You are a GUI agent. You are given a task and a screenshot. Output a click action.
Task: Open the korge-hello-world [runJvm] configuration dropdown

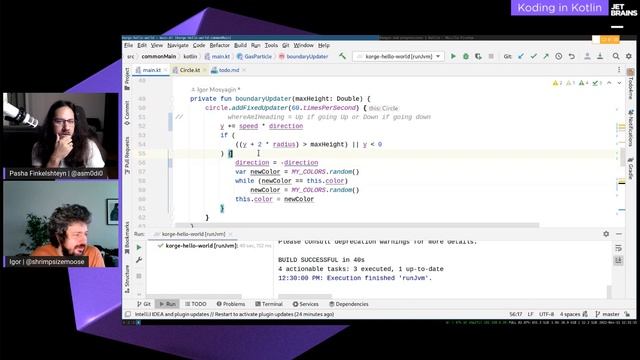(398, 56)
